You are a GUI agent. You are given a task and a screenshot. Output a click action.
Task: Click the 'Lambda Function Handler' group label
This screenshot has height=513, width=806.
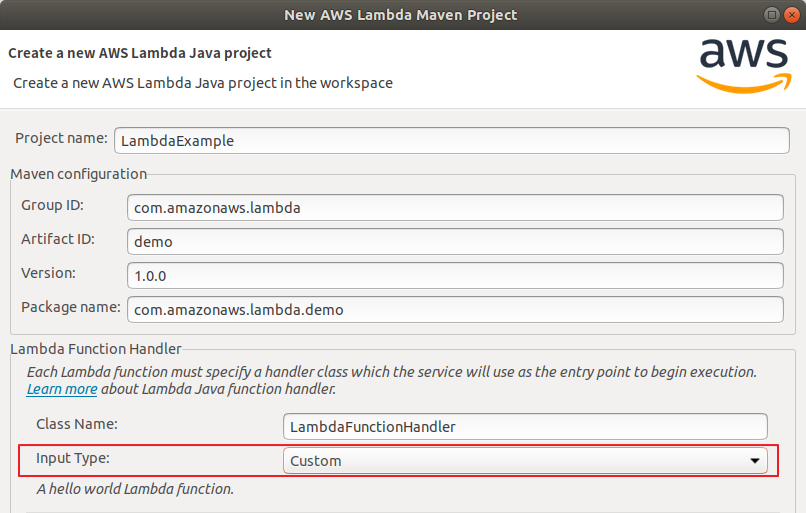[96, 349]
